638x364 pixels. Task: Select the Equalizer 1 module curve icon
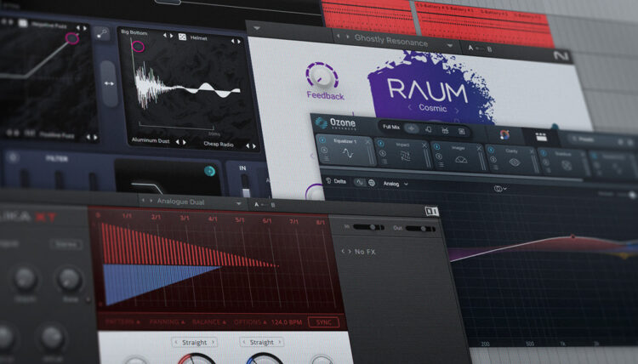click(x=348, y=153)
